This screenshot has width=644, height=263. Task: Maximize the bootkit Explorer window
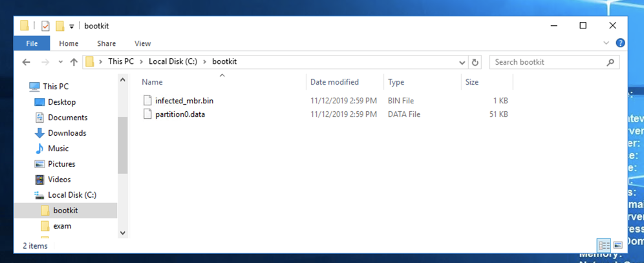click(583, 25)
